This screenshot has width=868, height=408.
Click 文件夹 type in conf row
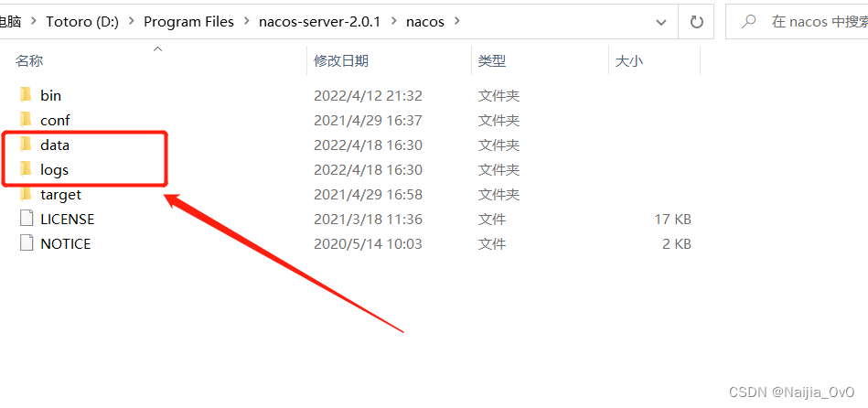pos(498,120)
